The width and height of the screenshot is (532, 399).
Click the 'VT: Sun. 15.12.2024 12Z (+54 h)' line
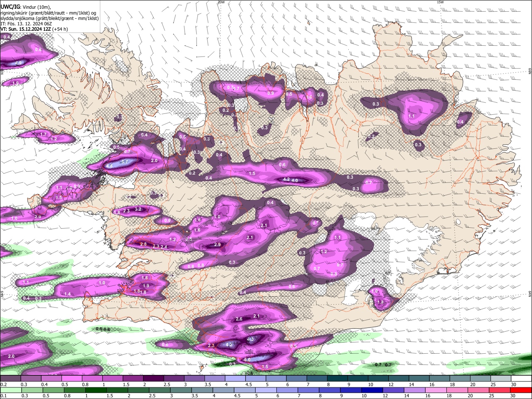tap(34, 29)
